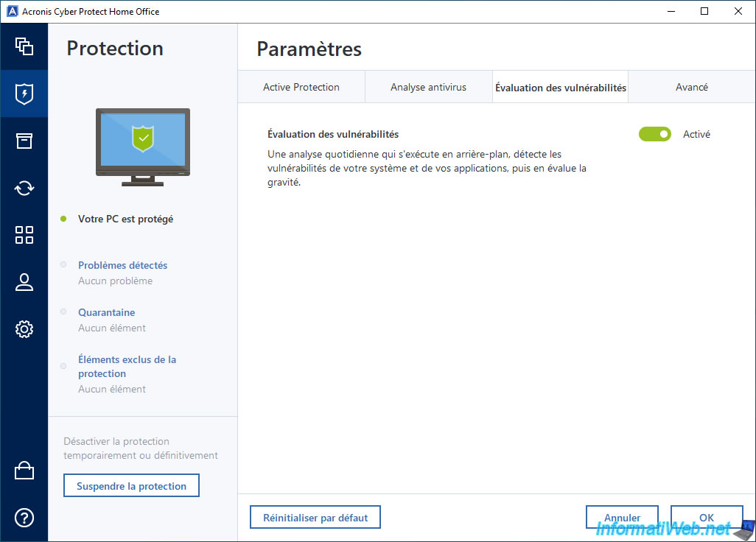Switch to the Analyse antivirus tab
The width and height of the screenshot is (756, 542).
pyautogui.click(x=428, y=87)
